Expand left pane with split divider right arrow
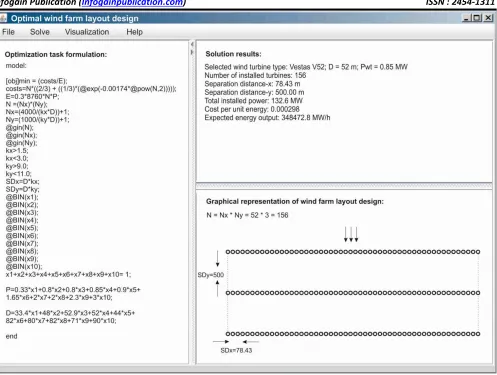 (192, 52)
